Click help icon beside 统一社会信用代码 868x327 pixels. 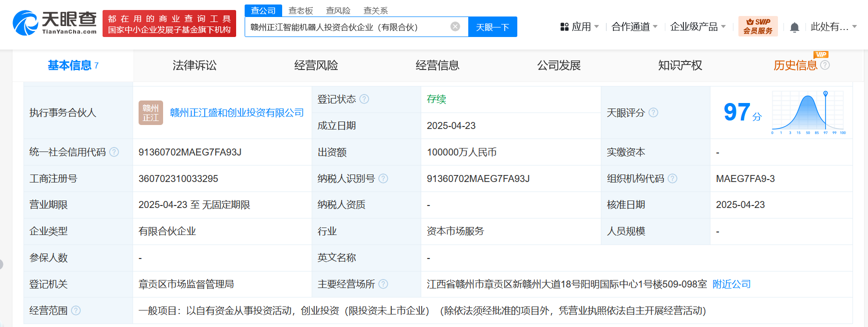pyautogui.click(x=114, y=152)
